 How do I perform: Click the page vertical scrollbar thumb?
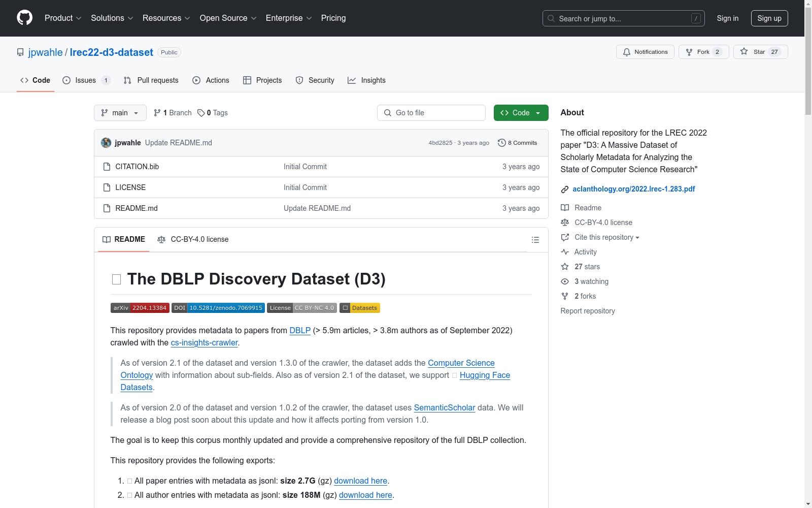click(808, 61)
